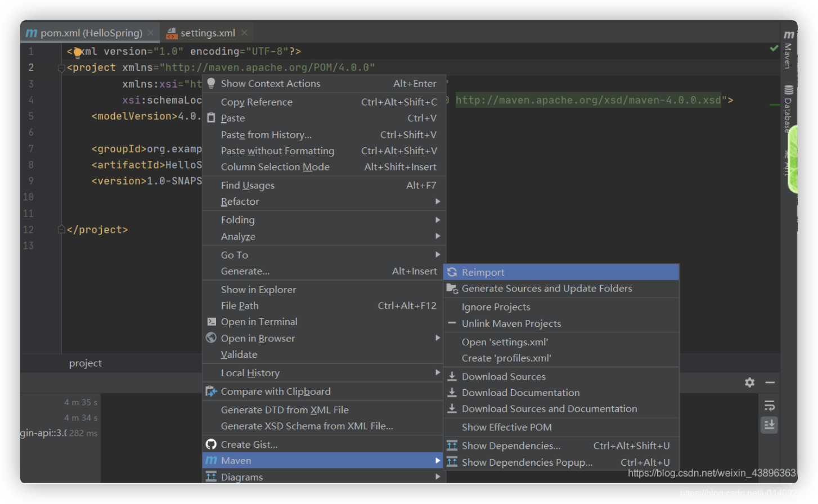Click the Unlink Maven Projects minus icon
This screenshot has width=818, height=504.
click(x=452, y=323)
